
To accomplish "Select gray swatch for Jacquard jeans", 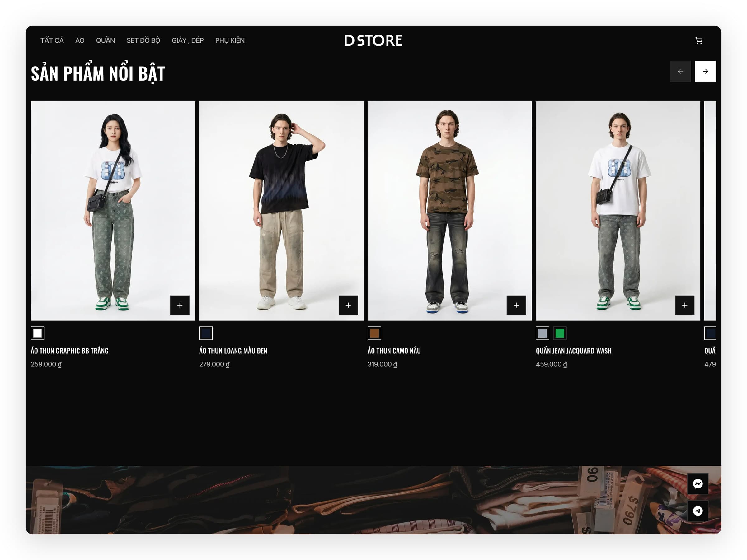I will (542, 333).
